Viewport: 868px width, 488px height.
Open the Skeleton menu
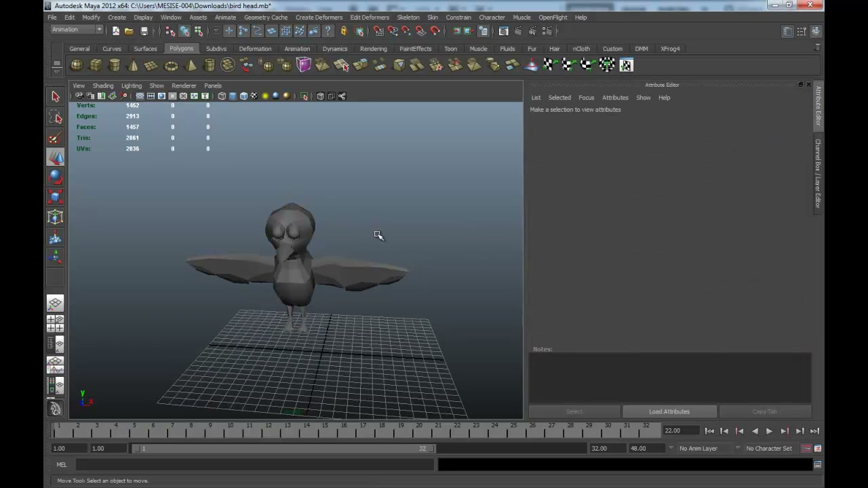coord(408,18)
